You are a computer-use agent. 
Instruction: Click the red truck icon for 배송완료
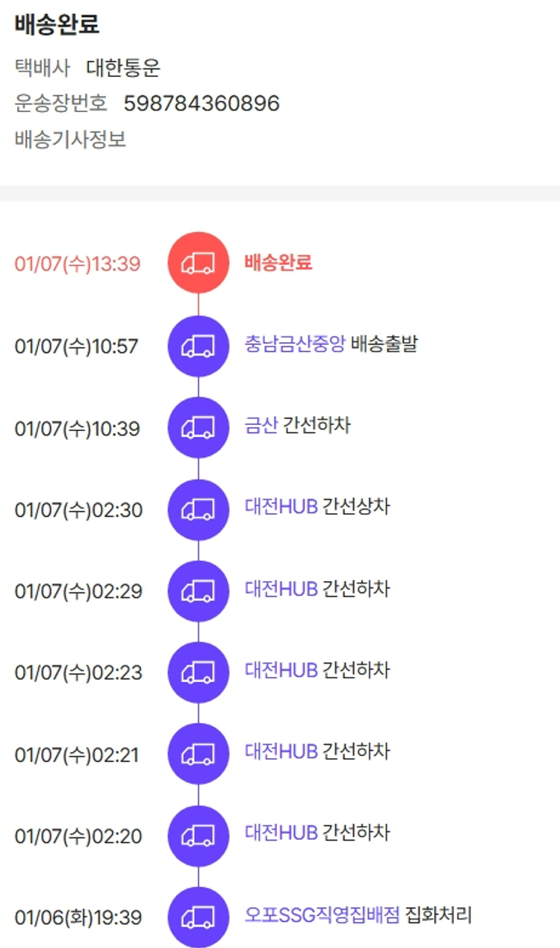[x=199, y=262]
